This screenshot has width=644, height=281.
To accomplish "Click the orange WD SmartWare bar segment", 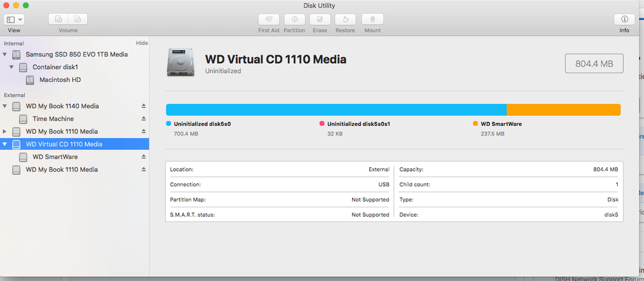I will coord(563,110).
